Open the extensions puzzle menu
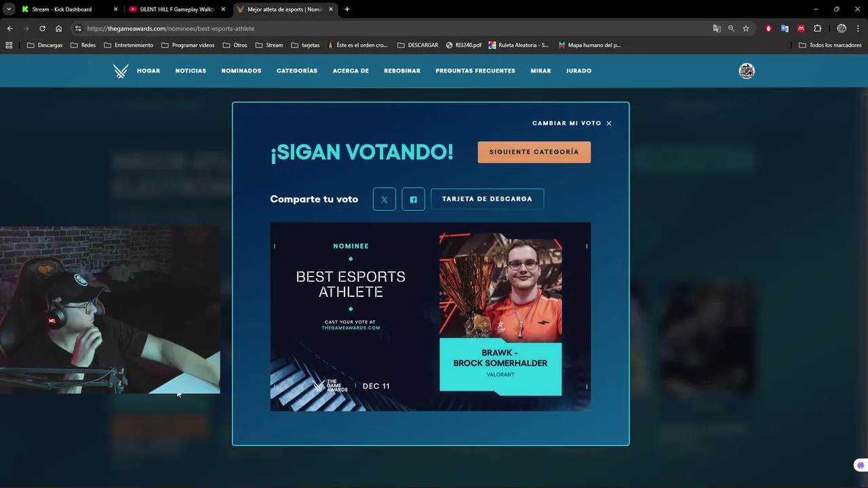The height and width of the screenshot is (488, 868). [x=817, y=28]
